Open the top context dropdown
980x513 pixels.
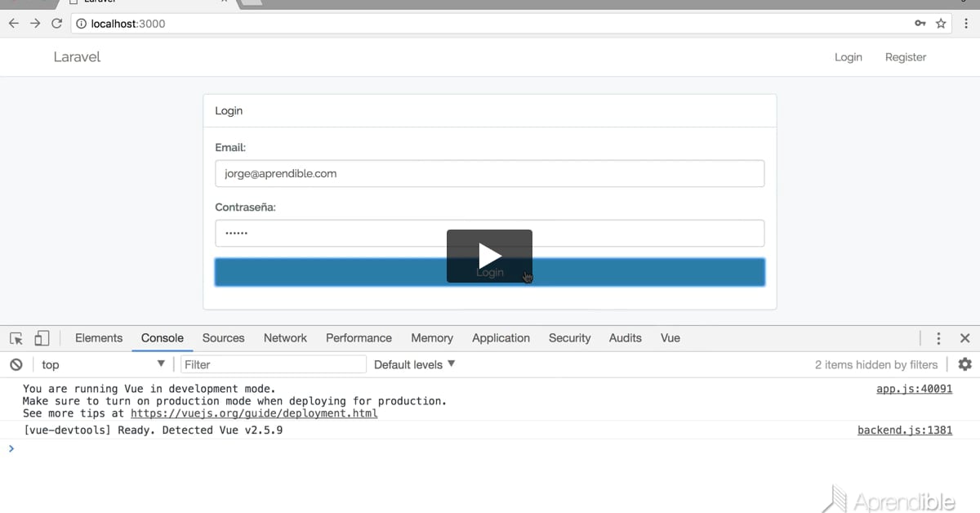103,364
